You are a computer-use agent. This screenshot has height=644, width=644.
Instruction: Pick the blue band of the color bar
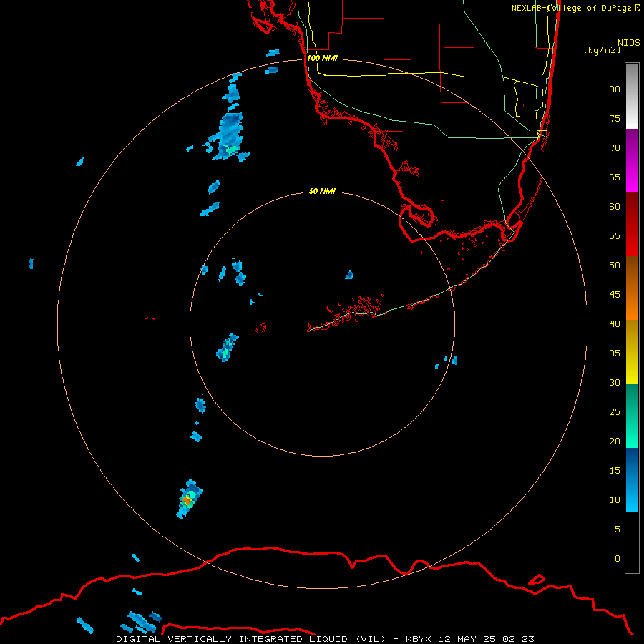pyautogui.click(x=632, y=479)
